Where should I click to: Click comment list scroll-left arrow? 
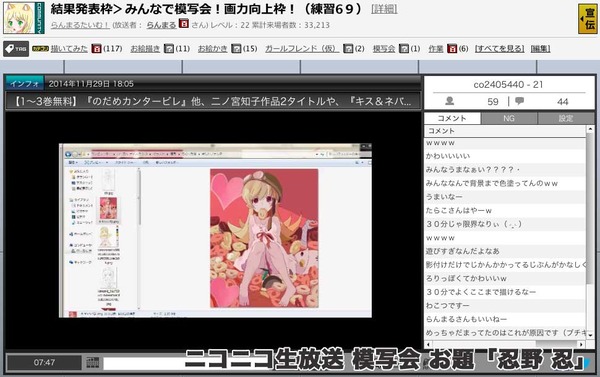coord(428,344)
